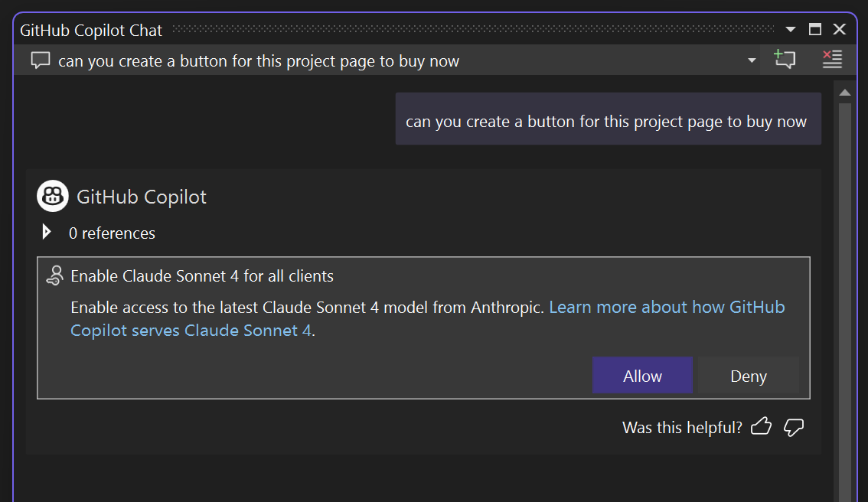The image size is (868, 502).
Task: Start a new chat thread
Action: [785, 60]
